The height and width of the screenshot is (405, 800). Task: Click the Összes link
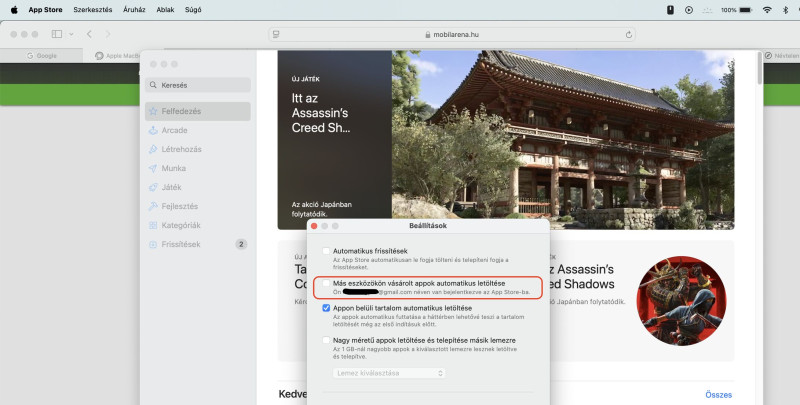point(718,395)
